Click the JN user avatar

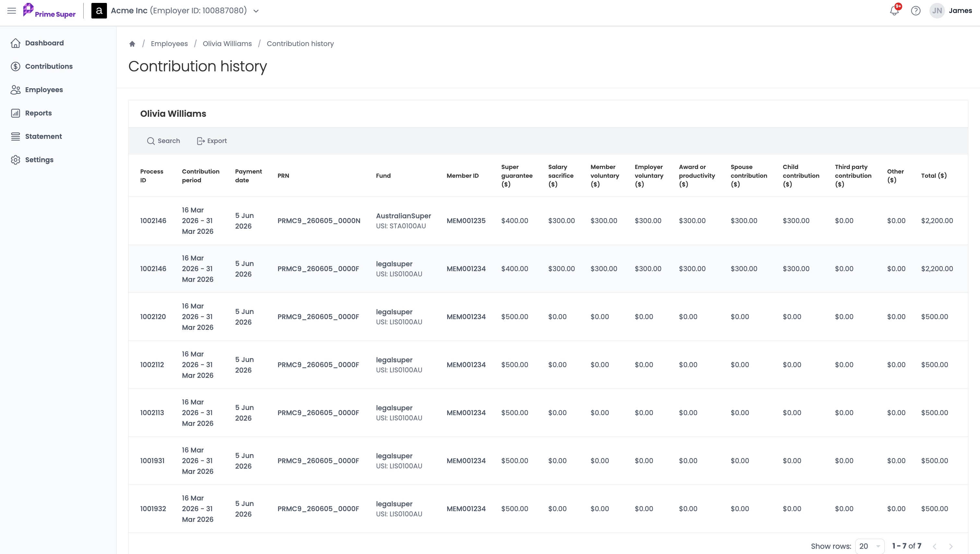click(x=937, y=11)
